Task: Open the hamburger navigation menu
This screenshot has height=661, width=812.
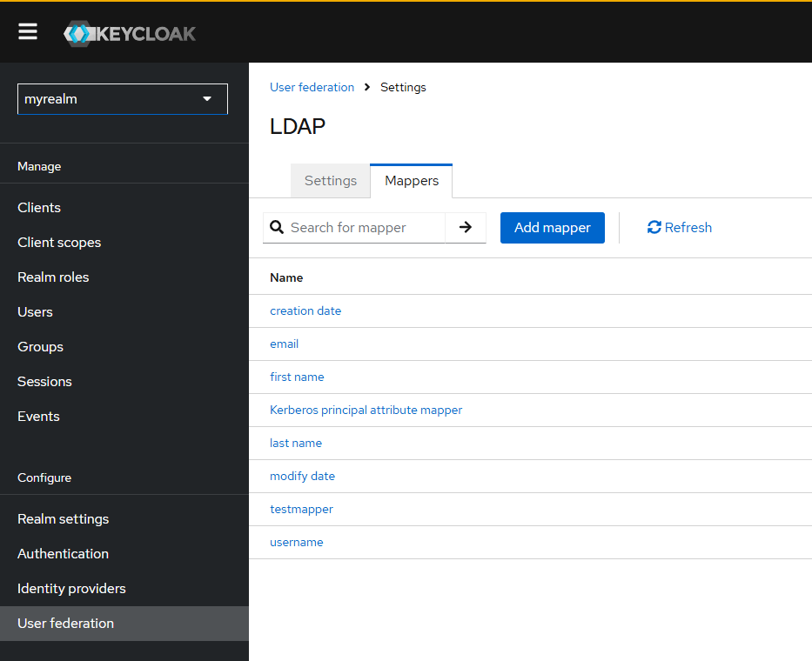Action: [28, 31]
